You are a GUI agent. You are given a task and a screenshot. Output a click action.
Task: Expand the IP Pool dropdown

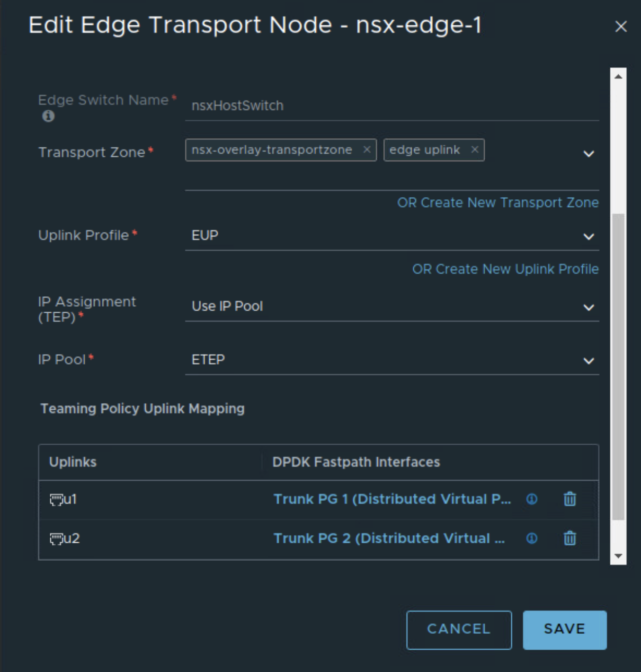point(589,361)
